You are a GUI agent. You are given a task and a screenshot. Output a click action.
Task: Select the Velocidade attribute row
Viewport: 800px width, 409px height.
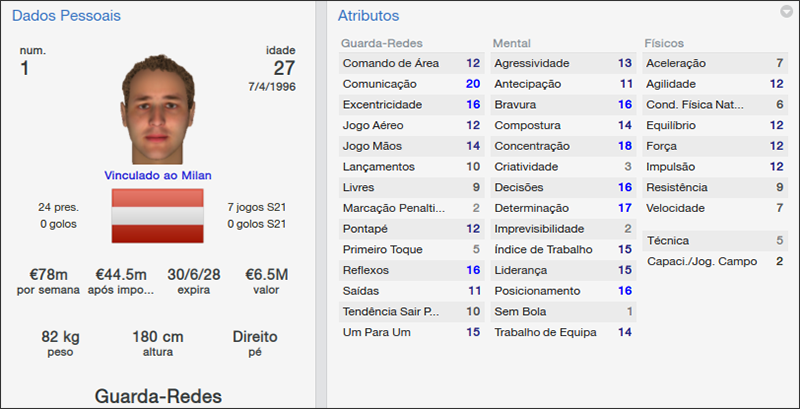[714, 208]
